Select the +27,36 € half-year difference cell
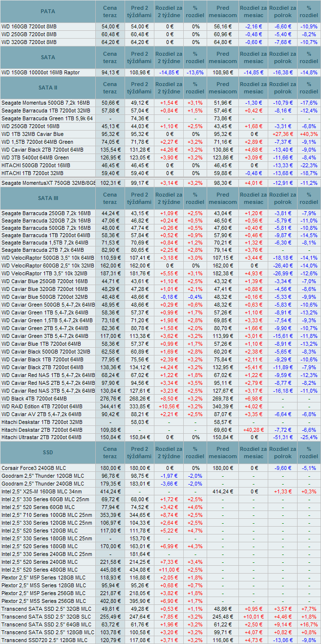The width and height of the screenshot is (321, 644). click(283, 134)
